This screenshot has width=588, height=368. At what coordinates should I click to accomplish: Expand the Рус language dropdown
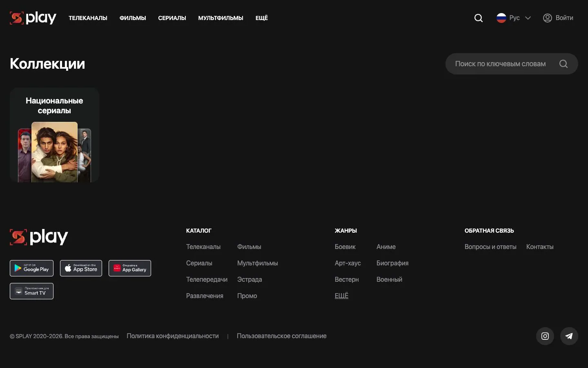click(514, 18)
